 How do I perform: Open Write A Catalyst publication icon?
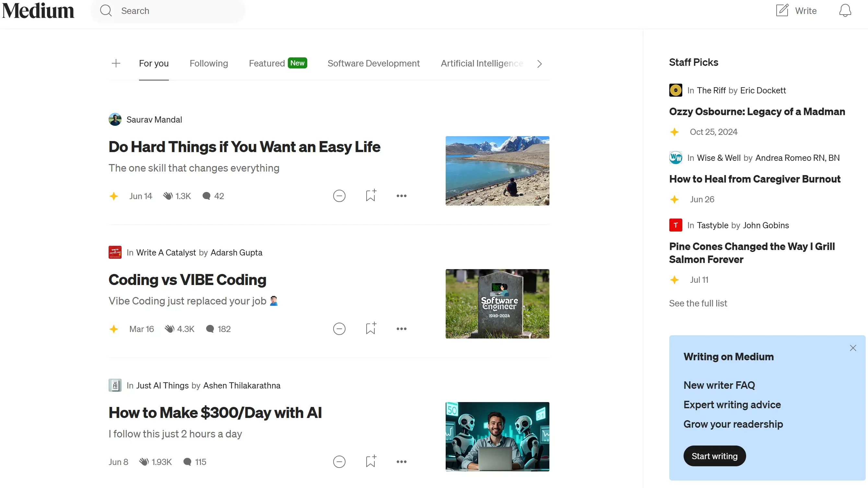coord(115,252)
